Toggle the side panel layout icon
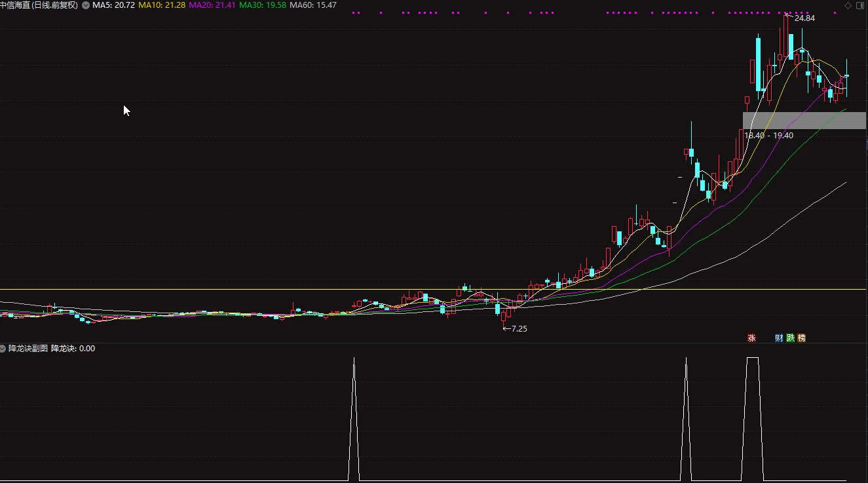 (860, 5)
